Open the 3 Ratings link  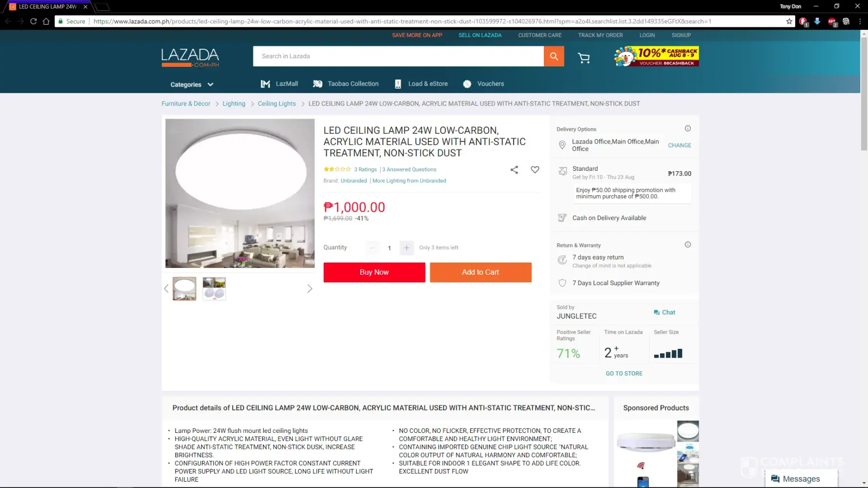365,169
